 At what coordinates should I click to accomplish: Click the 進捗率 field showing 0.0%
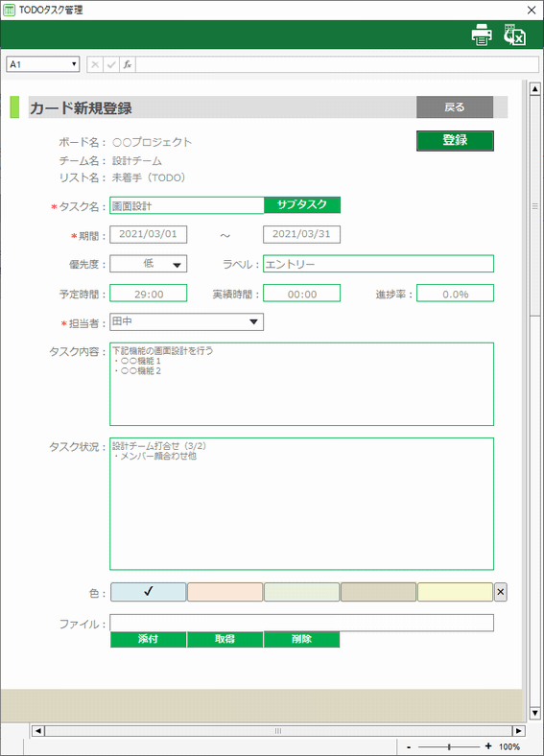456,294
